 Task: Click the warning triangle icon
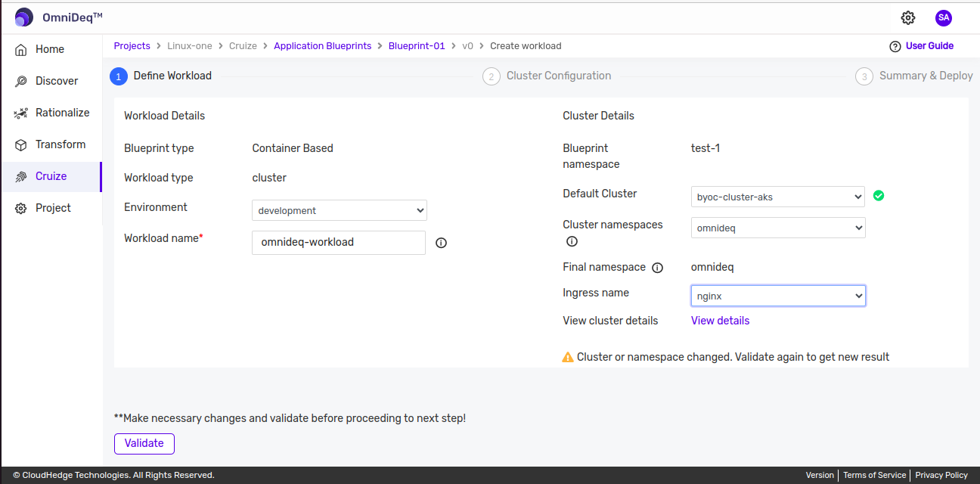[568, 357]
